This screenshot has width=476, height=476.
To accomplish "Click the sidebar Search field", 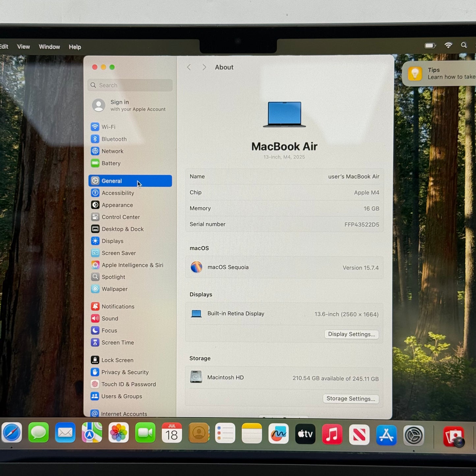I will (130, 85).
